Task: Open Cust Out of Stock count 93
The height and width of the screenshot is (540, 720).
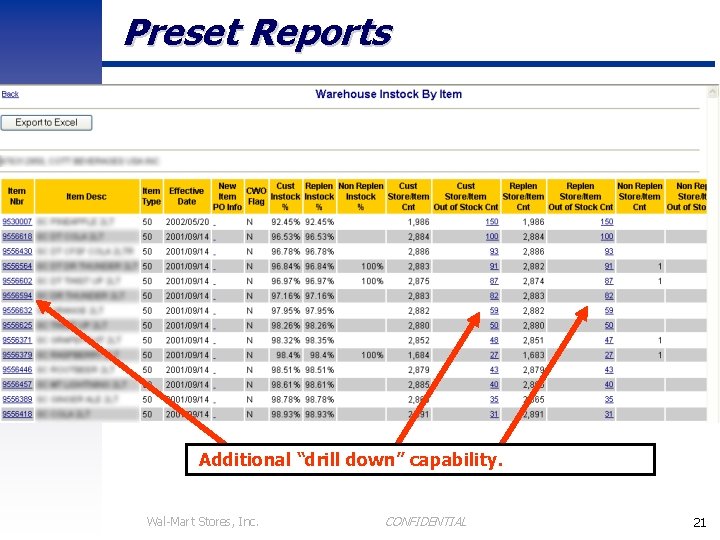Action: pos(494,252)
